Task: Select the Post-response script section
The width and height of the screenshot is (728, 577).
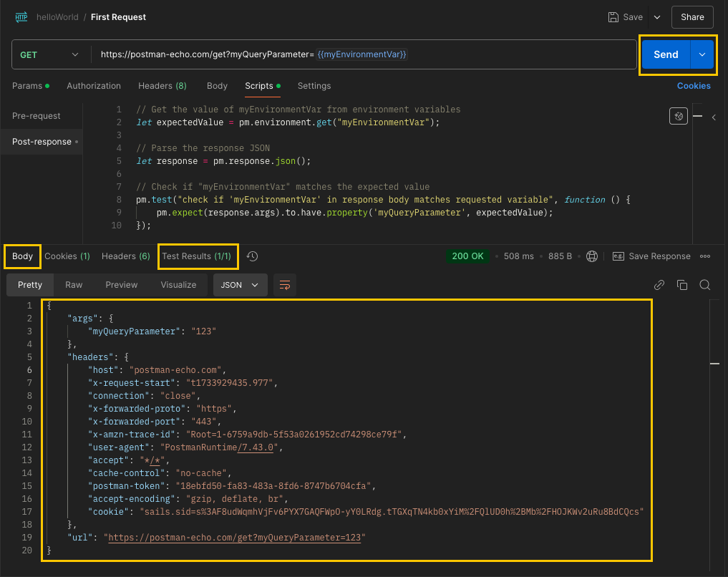Action: 42,142
